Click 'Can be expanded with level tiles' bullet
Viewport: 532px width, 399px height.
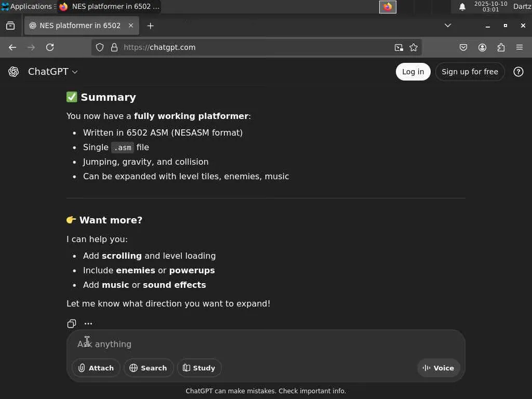point(186,177)
